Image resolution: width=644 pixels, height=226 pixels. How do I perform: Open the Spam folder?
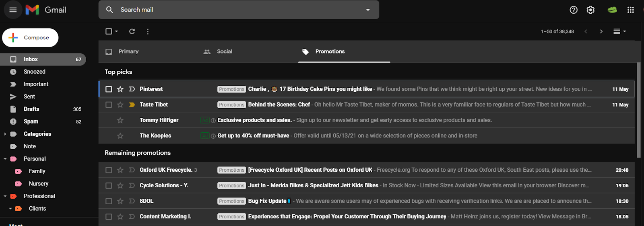tap(31, 121)
